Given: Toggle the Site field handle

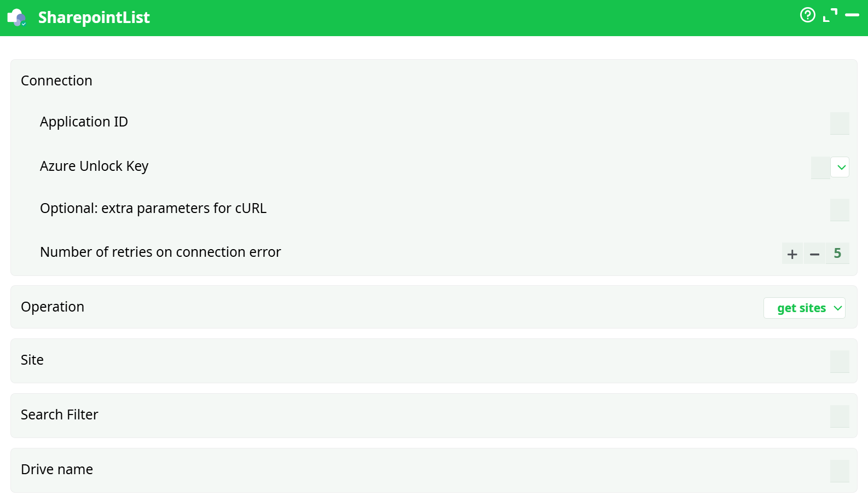Looking at the screenshot, I should coord(839,361).
